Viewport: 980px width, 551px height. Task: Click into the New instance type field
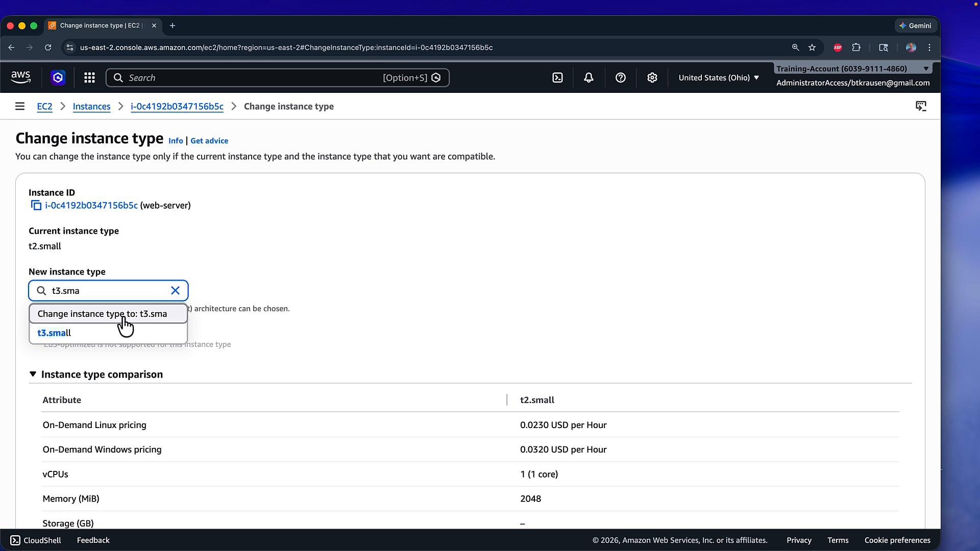108,290
